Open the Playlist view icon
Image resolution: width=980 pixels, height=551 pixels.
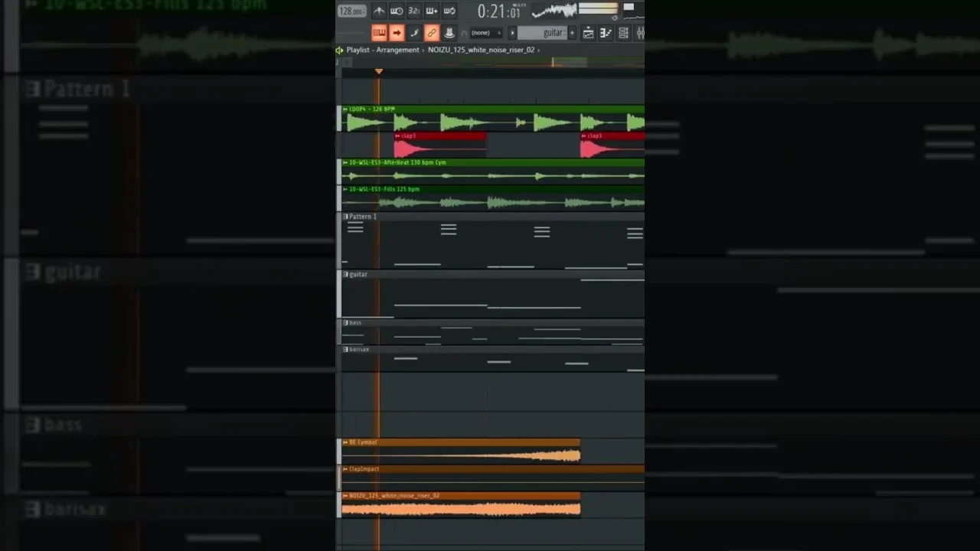pyautogui.click(x=588, y=33)
